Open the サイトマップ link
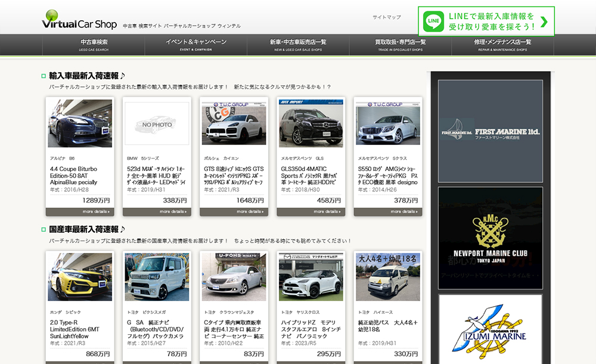The image size is (596, 364). click(387, 17)
